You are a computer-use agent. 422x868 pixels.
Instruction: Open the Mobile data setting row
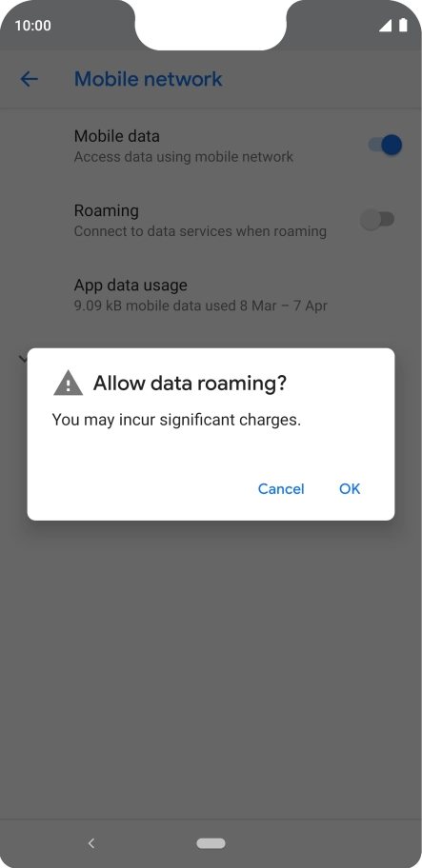point(211,147)
